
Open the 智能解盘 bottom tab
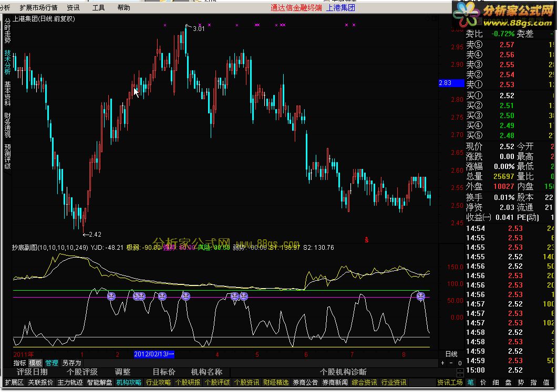click(x=99, y=383)
